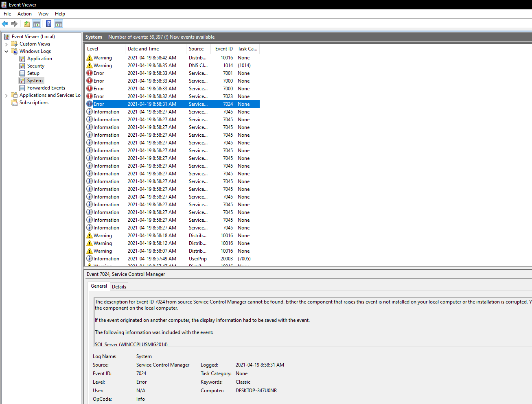The image size is (532, 404).
Task: Click the Application log icon in tree
Action: pyautogui.click(x=22, y=59)
